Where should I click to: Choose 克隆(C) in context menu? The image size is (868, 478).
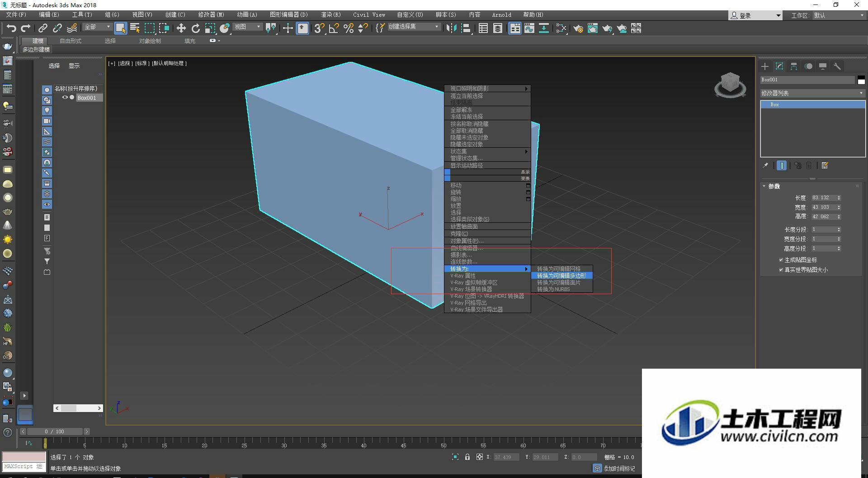pos(487,234)
